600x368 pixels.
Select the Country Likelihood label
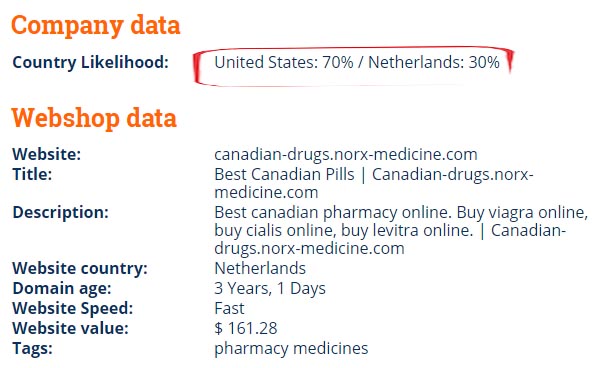90,62
